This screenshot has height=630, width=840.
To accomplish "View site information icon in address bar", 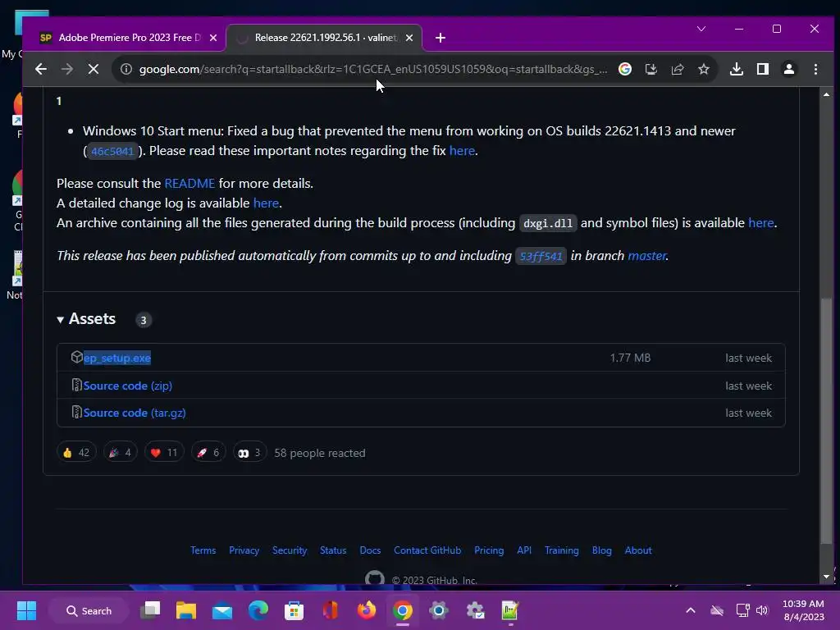I will pyautogui.click(x=126, y=69).
